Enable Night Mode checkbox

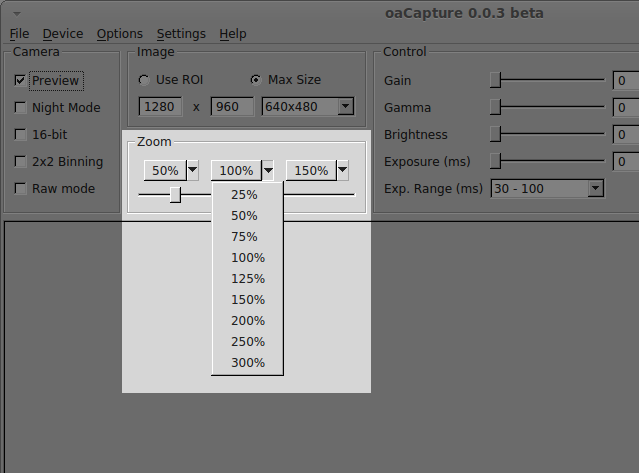[20, 108]
